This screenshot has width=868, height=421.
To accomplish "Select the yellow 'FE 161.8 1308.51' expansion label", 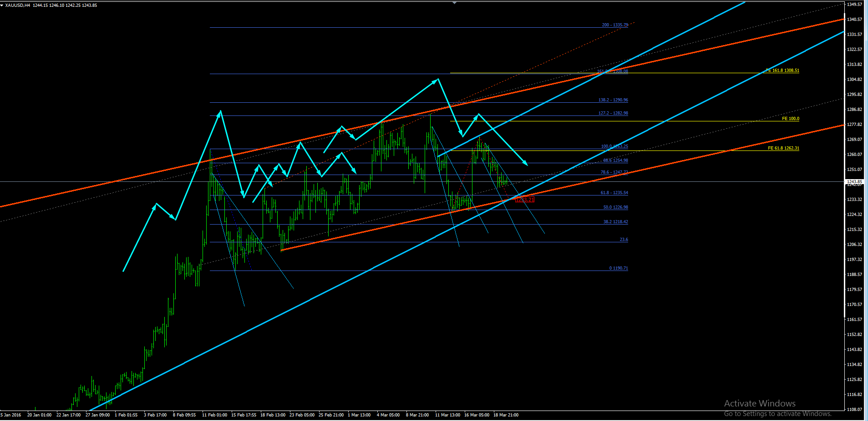I will [782, 70].
